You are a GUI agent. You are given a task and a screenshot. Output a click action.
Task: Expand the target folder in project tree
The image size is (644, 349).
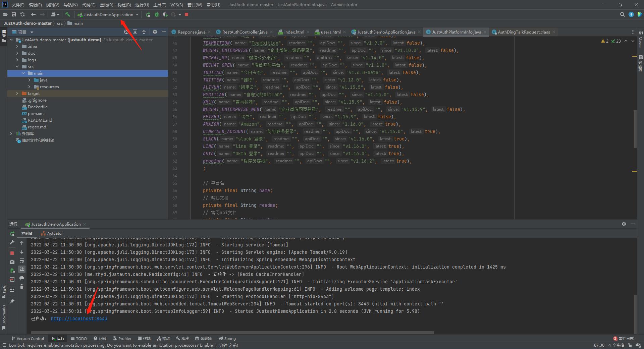[17, 94]
